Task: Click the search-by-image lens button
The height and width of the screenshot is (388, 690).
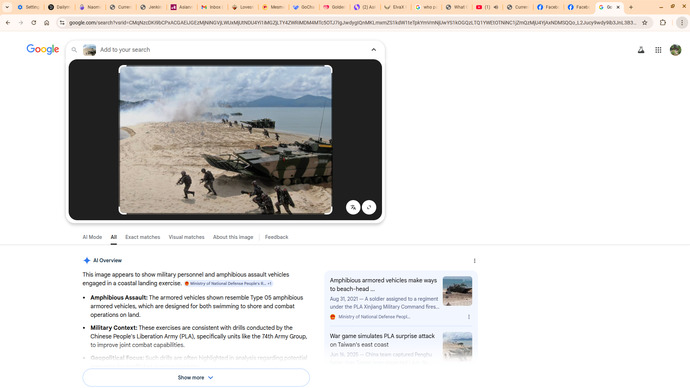Action: click(x=369, y=207)
